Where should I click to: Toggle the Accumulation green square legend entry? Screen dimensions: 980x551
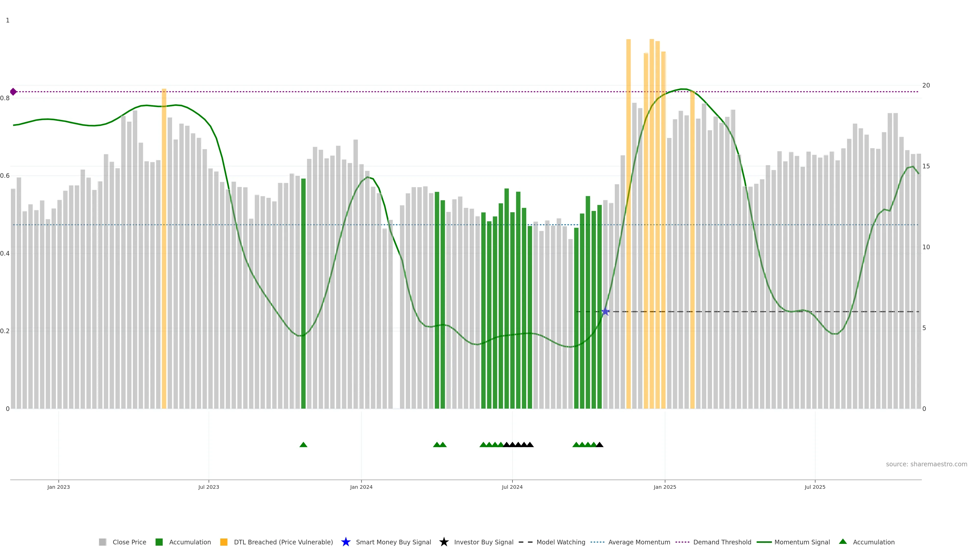[x=190, y=542]
